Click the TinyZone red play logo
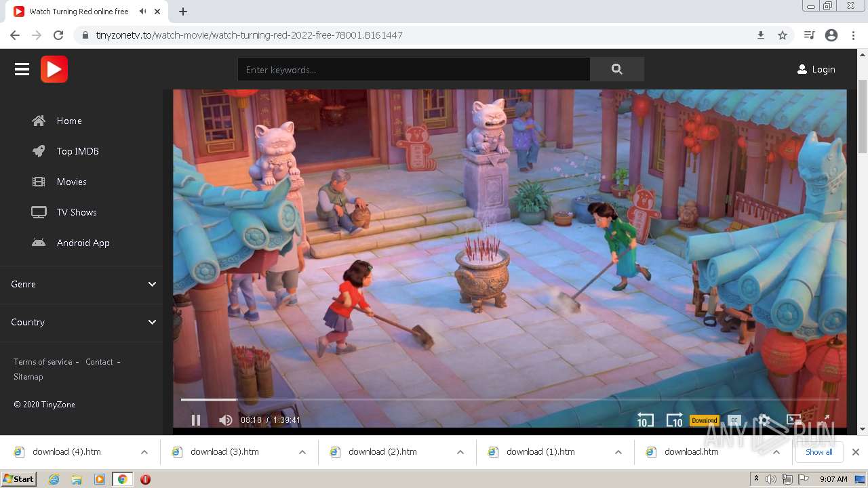Viewport: 868px width, 488px height. 54,69
